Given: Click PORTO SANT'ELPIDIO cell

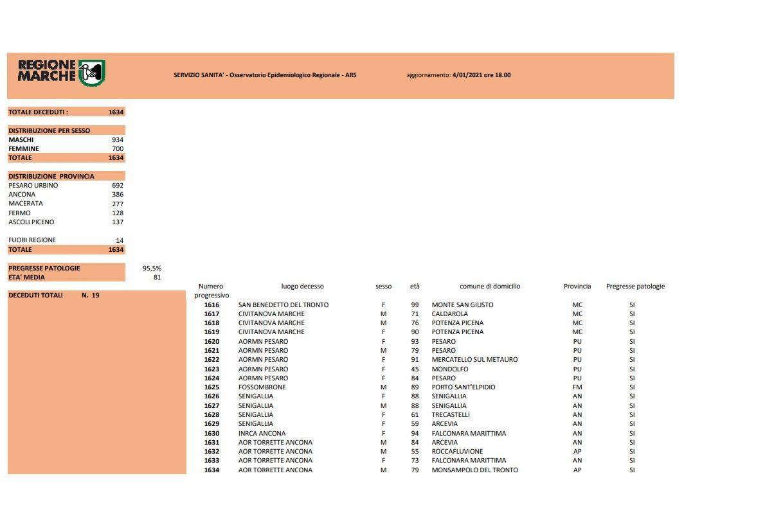Looking at the screenshot, I should tap(464, 387).
